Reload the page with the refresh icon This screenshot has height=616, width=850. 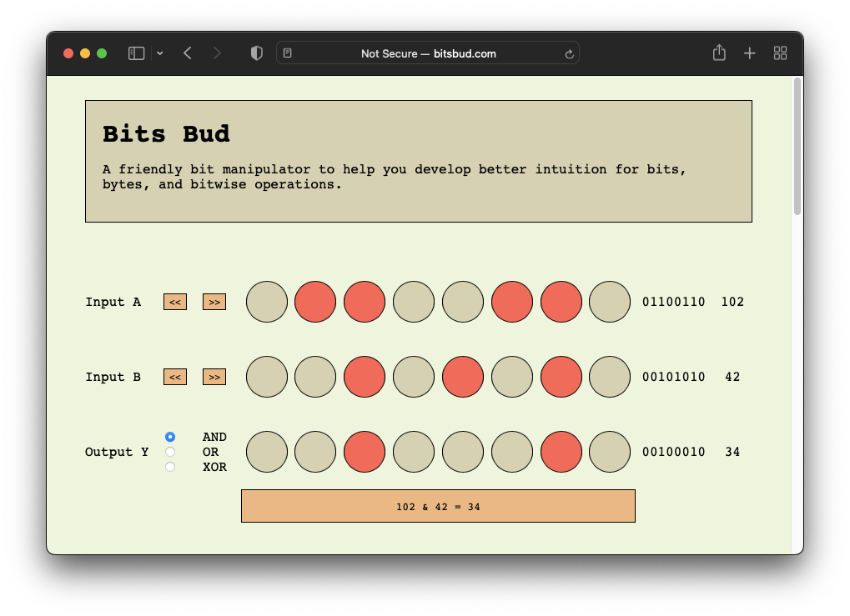569,53
